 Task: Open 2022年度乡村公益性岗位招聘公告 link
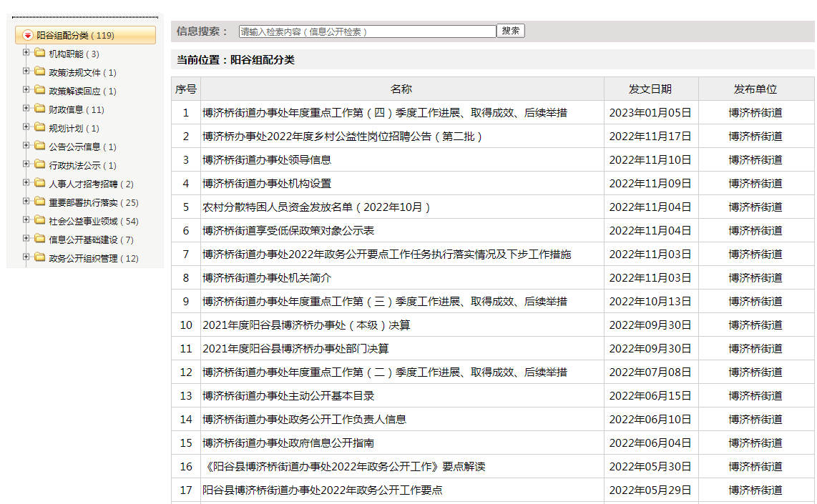(x=343, y=137)
